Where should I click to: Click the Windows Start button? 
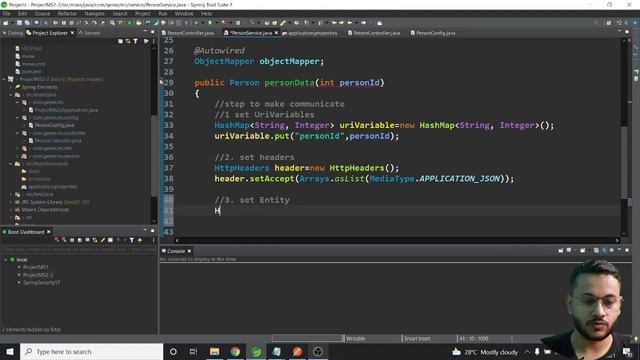10,351
